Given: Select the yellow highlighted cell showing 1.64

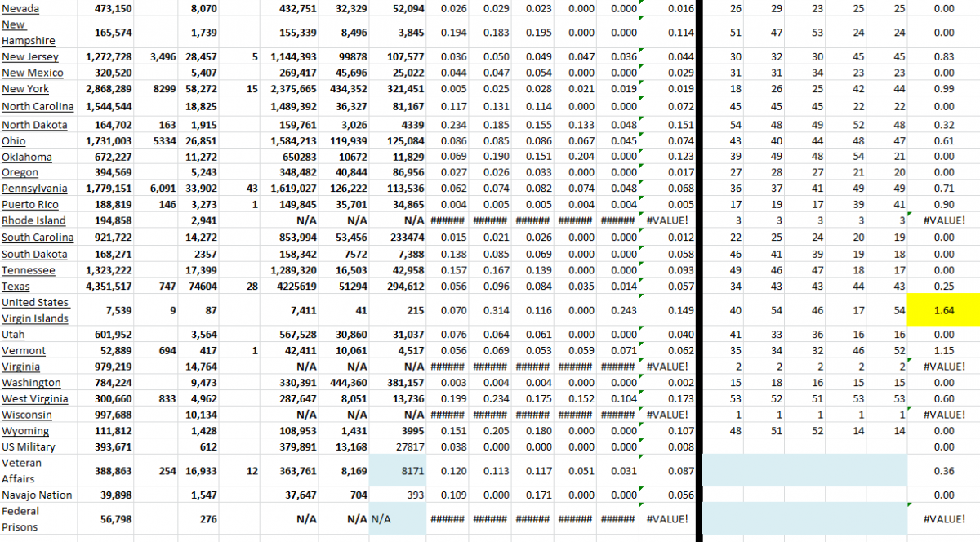Looking at the screenshot, I should (946, 310).
